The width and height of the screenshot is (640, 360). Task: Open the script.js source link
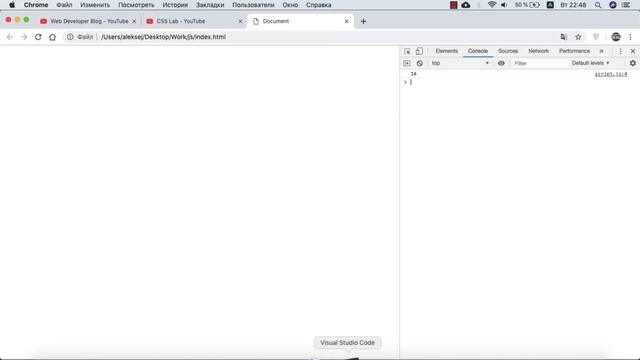coord(611,74)
